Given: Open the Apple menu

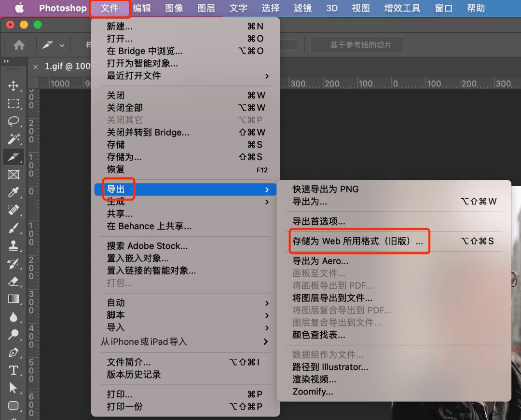Looking at the screenshot, I should click(19, 8).
